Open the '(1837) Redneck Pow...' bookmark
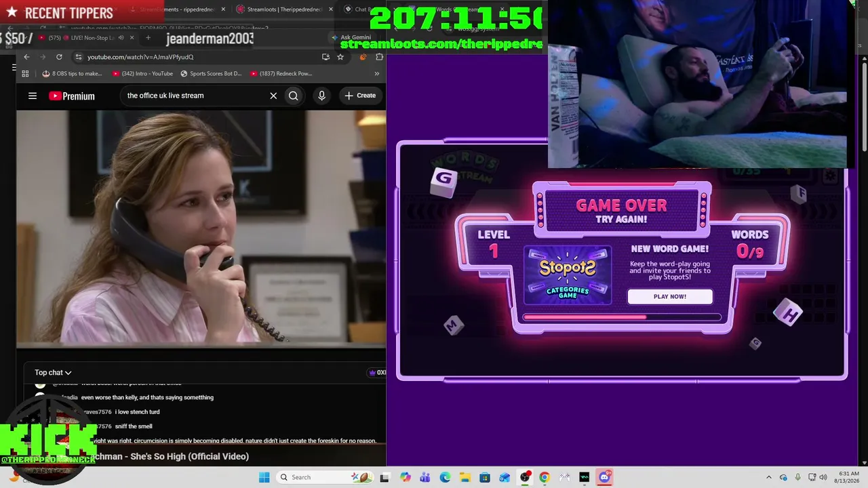868x488 pixels. tap(281, 74)
